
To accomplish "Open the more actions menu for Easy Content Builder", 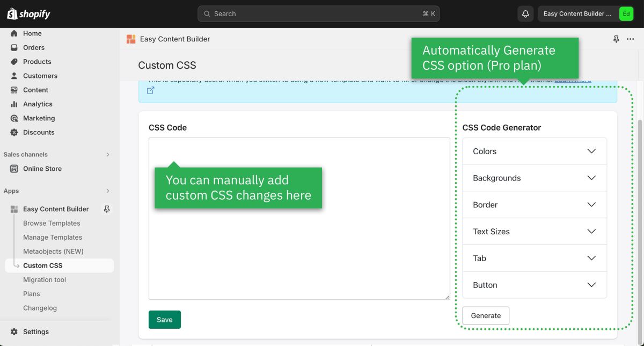I will point(631,39).
